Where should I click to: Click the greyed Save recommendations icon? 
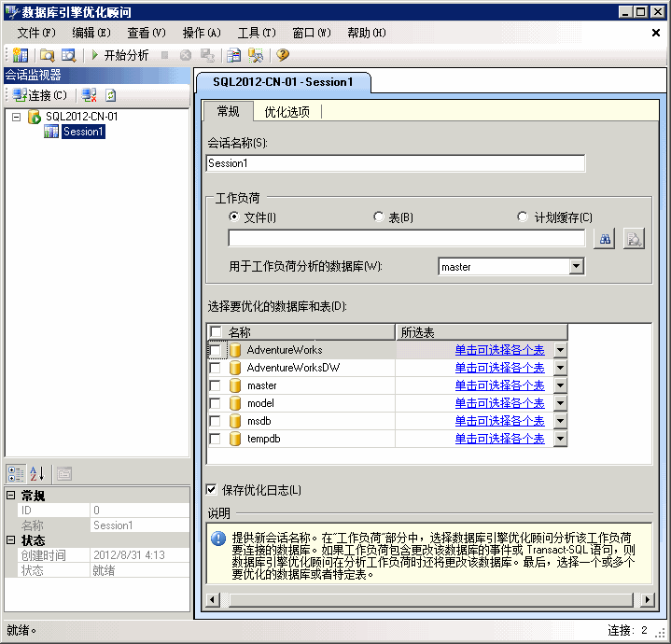[x=207, y=55]
